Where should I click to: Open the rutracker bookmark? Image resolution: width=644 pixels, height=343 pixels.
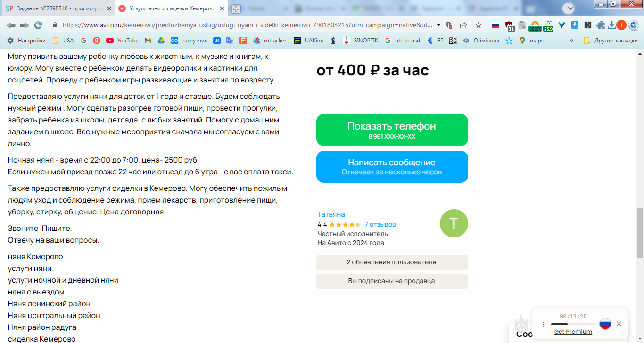click(x=270, y=41)
